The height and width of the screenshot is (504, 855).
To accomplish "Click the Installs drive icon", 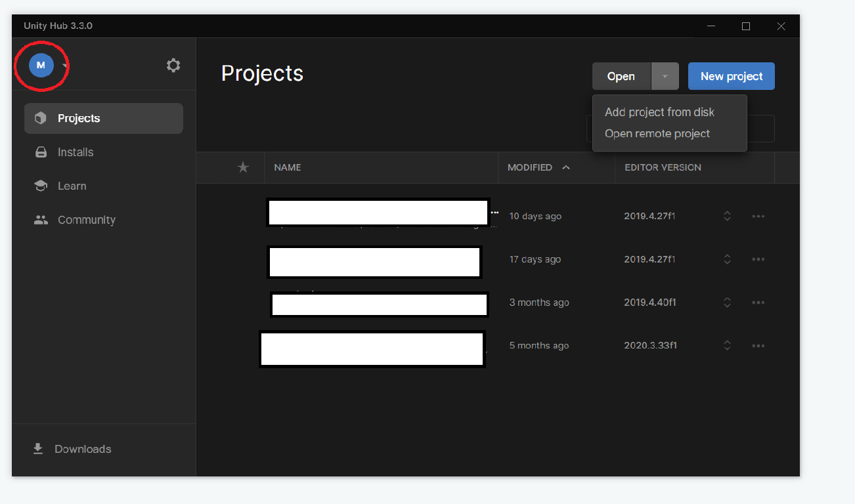I will point(41,152).
